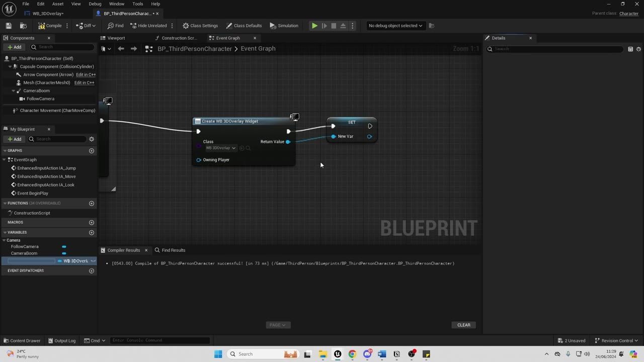Start Play in Editor with green arrow
The height and width of the screenshot is (362, 644).
tap(314, 26)
